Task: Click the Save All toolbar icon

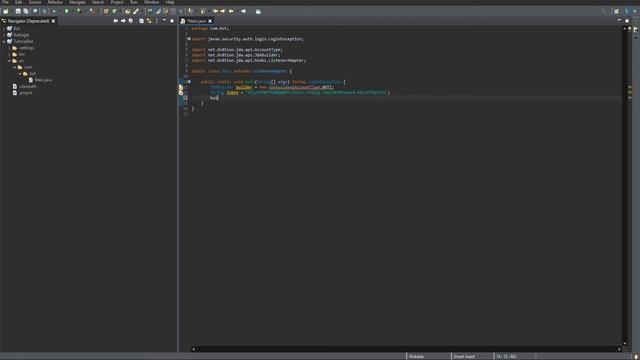Action: (x=26, y=11)
